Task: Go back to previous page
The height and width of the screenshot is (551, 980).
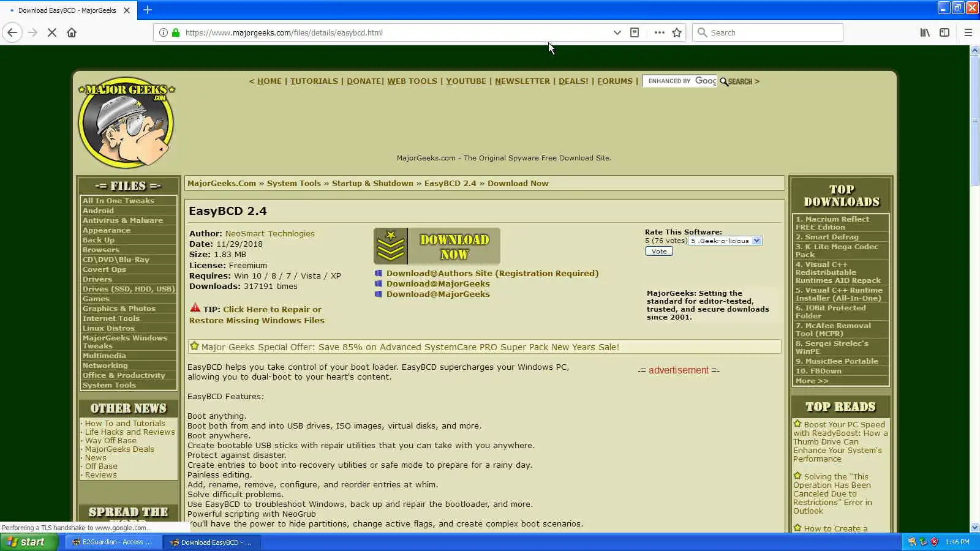Action: coord(12,32)
